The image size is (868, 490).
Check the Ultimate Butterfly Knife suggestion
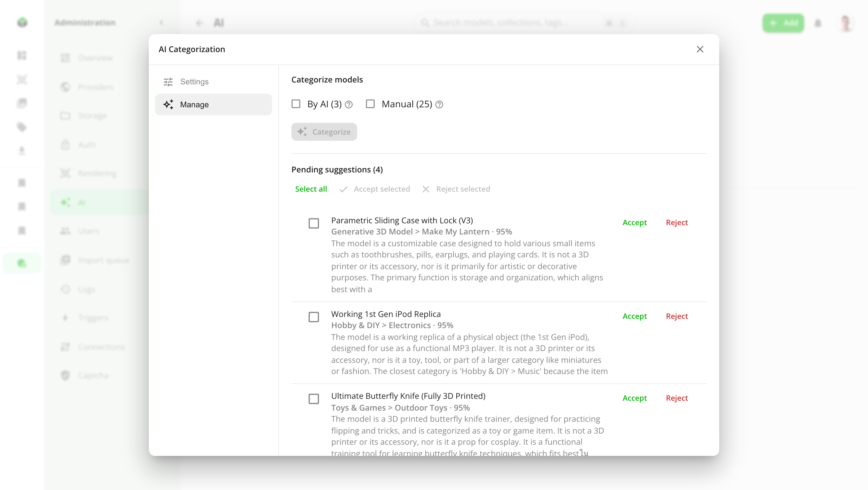pos(314,399)
